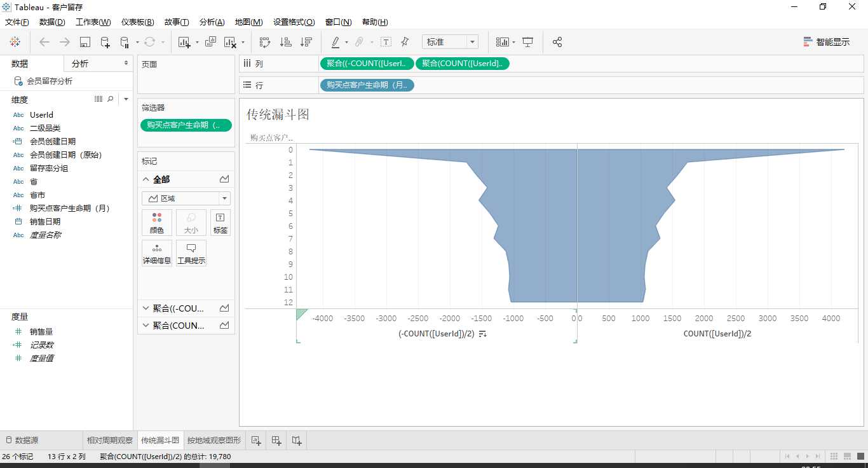Click the 聚合(COUNT([UserId].. column pill
Image resolution: width=868 pixels, height=468 pixels.
pos(463,64)
